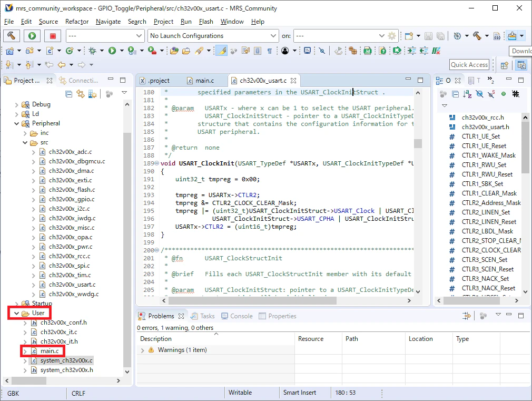
Task: Close the ch32v00x_usart.c editor tab
Action: 293,81
